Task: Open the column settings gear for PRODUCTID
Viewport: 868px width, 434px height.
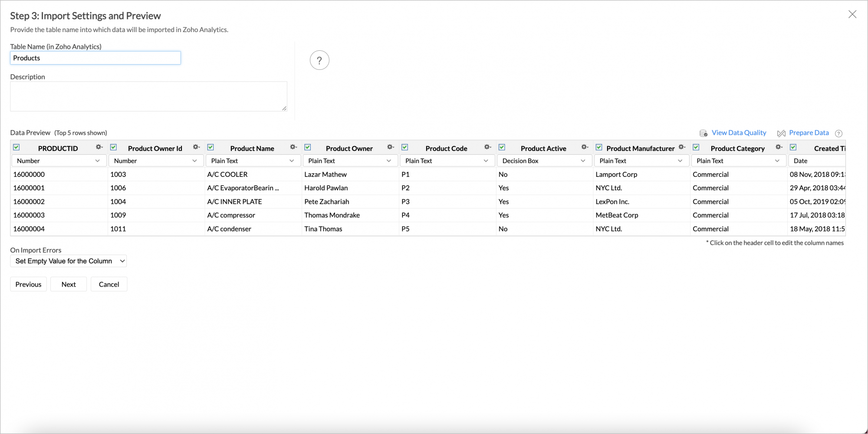Action: 99,147
